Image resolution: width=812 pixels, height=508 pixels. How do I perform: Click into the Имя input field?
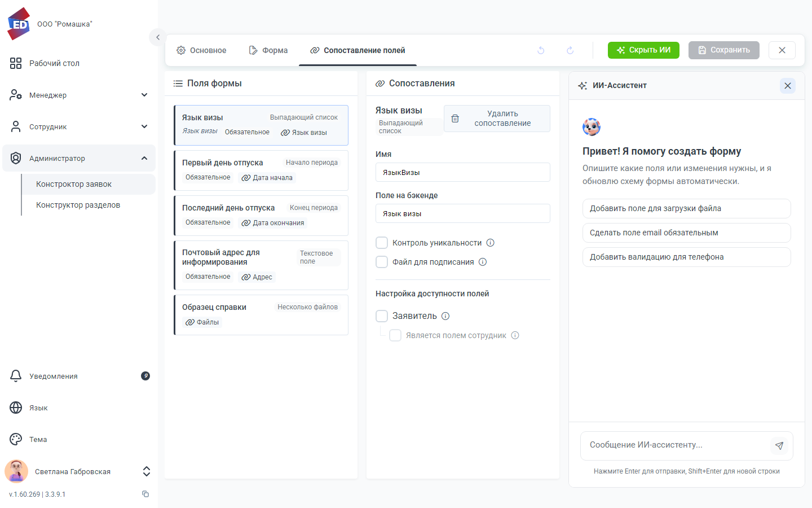(463, 172)
